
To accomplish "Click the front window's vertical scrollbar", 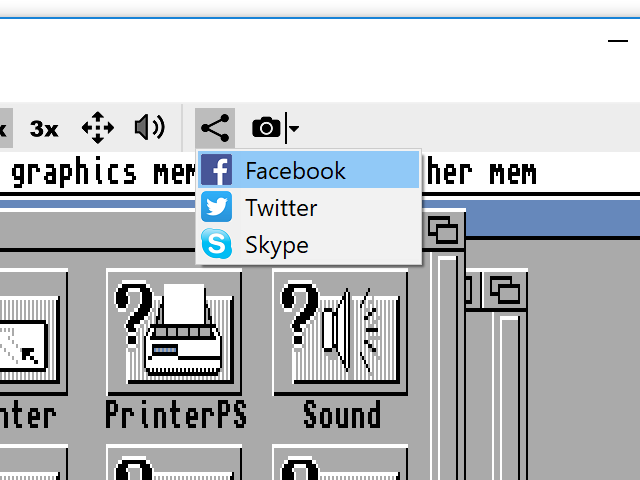I will 447,367.
